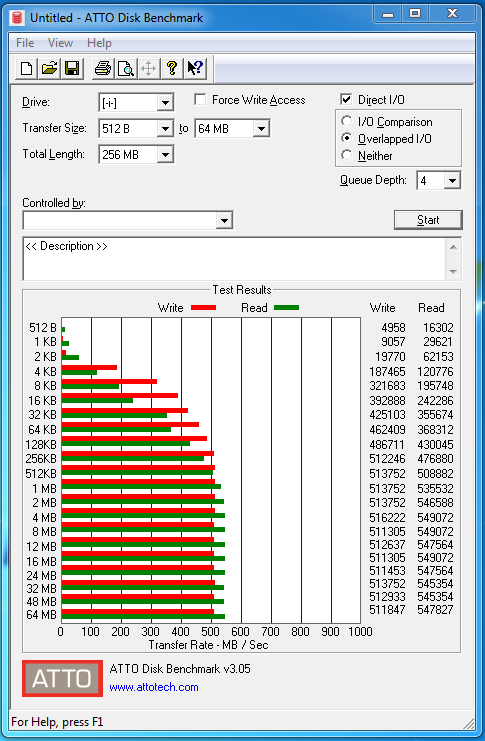Maximize the ATTO Disk Benchmark window
Screen dimensions: 485x741
(415, 14)
